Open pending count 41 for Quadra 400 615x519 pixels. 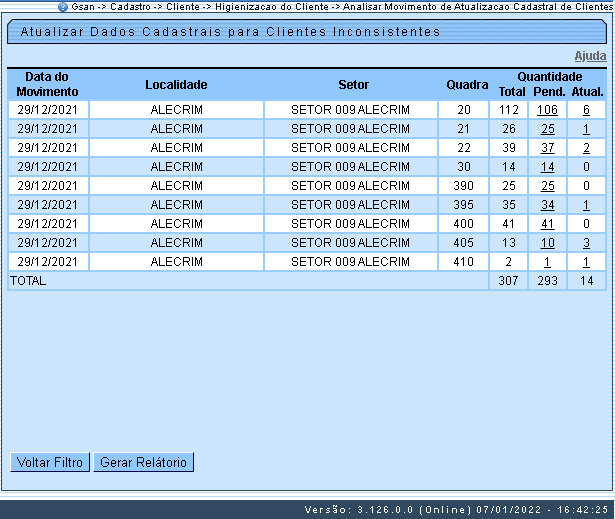point(547,224)
